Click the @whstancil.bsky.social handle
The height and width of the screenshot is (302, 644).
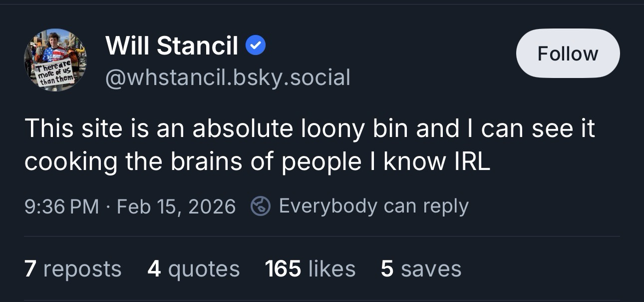tap(228, 77)
